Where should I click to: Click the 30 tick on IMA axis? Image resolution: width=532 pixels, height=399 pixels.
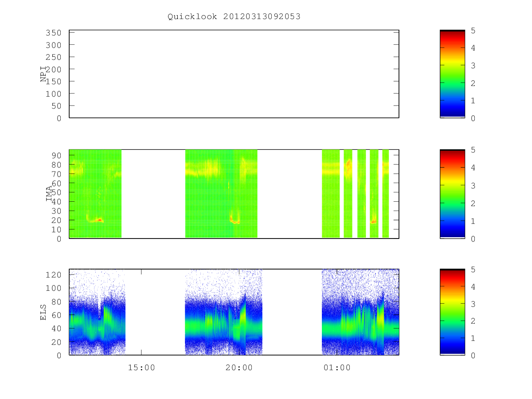click(56, 211)
